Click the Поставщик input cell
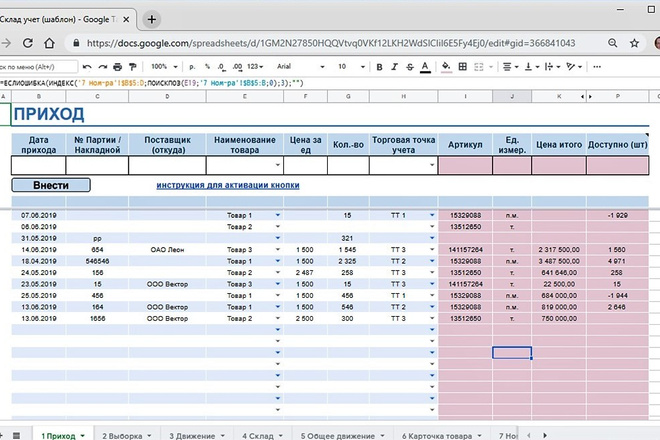The height and width of the screenshot is (440, 660). 167,165
